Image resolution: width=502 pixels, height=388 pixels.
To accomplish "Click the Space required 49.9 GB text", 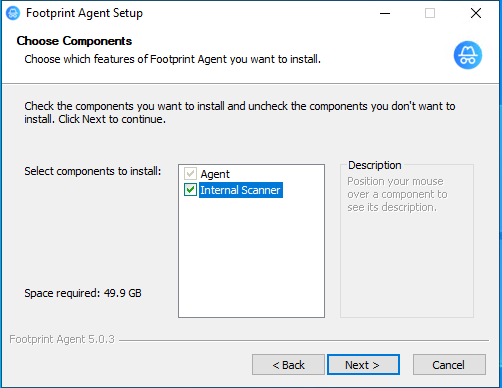I will click(83, 293).
